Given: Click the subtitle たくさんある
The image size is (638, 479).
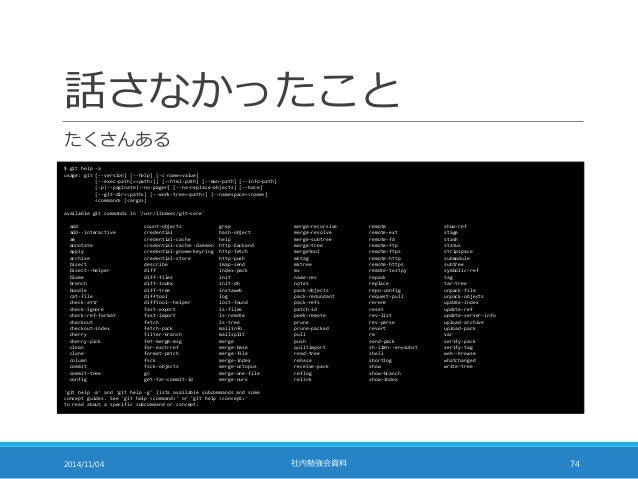Looking at the screenshot, I should (x=117, y=140).
